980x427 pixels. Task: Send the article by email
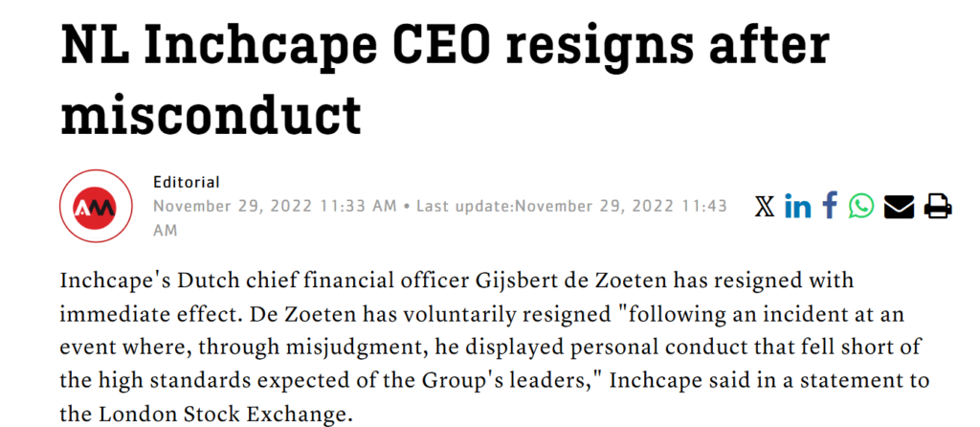pyautogui.click(x=899, y=206)
